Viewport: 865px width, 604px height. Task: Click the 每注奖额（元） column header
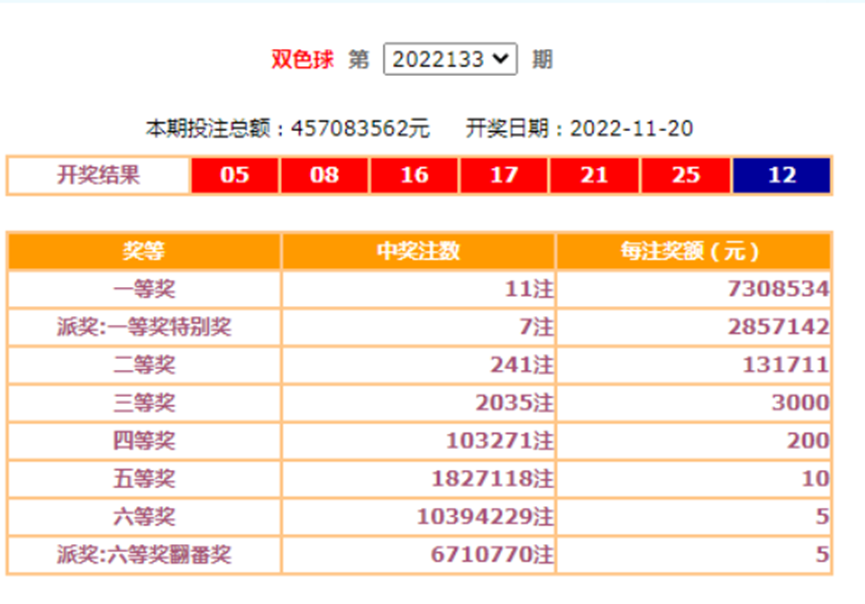pyautogui.click(x=693, y=252)
